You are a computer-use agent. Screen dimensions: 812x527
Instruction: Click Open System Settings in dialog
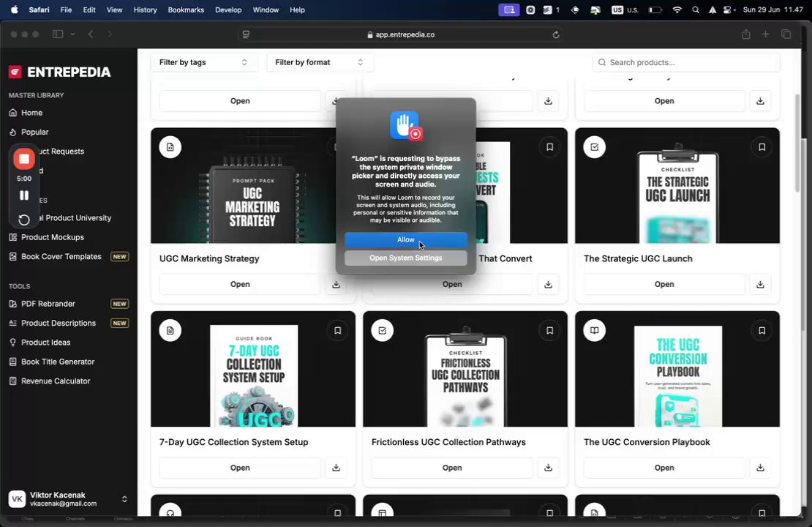pos(405,258)
